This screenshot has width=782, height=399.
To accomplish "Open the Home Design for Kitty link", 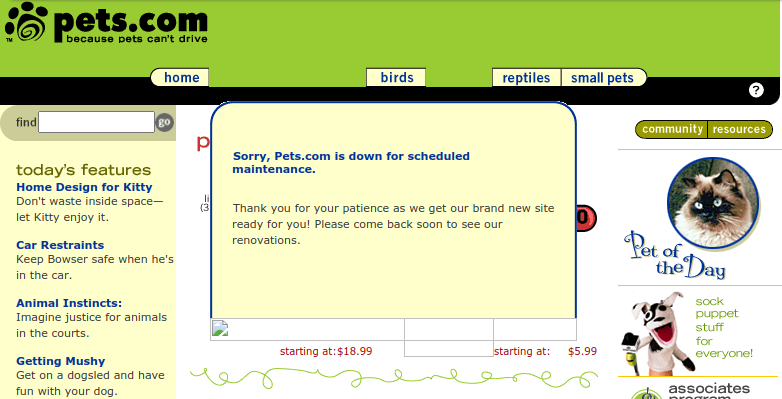I will click(84, 187).
